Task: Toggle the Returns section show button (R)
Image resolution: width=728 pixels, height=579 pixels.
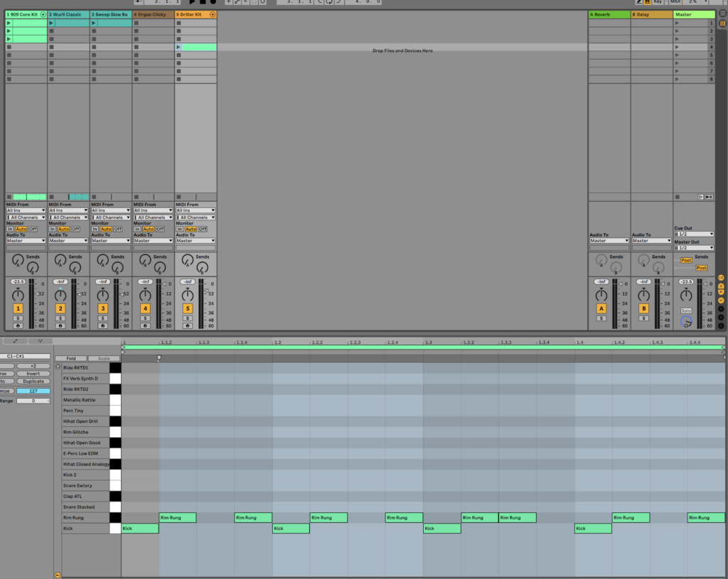Action: coord(721,292)
